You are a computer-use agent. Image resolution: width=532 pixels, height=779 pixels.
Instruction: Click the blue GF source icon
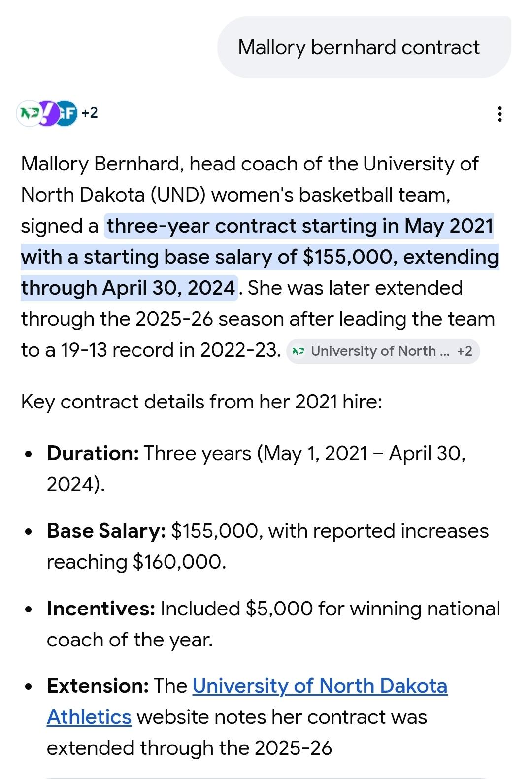(67, 113)
